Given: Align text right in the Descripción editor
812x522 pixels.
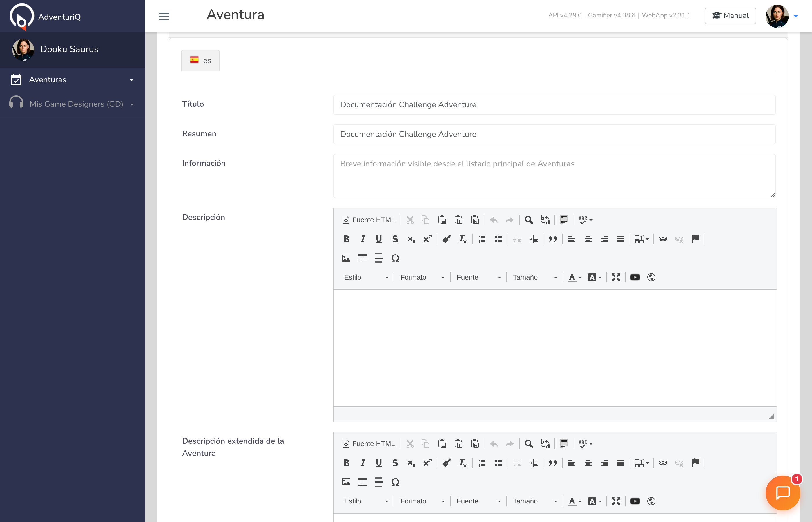Looking at the screenshot, I should [604, 239].
